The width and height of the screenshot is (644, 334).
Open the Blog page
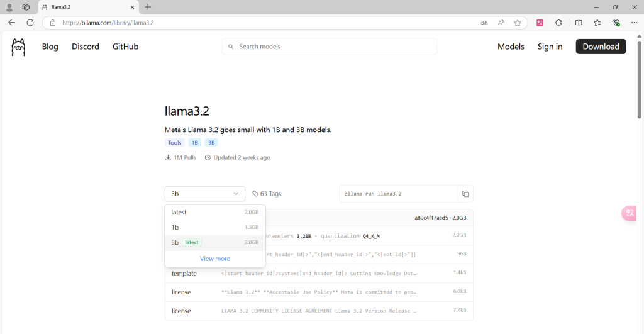pos(50,47)
